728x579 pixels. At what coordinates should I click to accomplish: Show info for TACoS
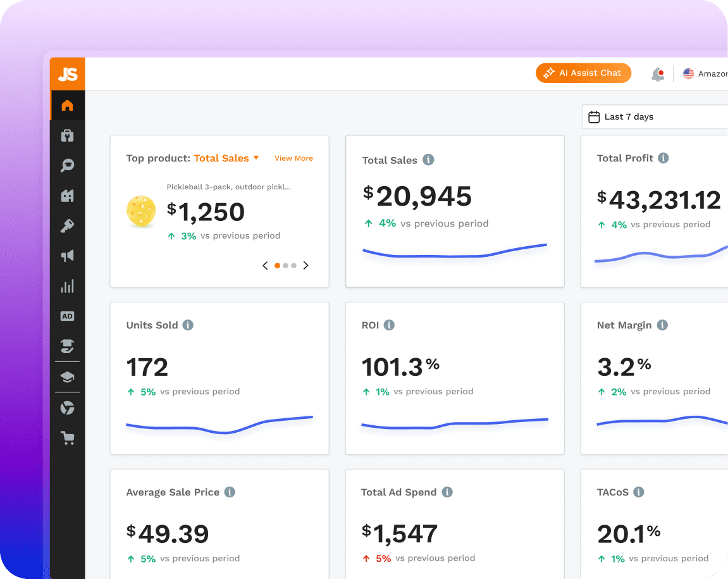[639, 492]
